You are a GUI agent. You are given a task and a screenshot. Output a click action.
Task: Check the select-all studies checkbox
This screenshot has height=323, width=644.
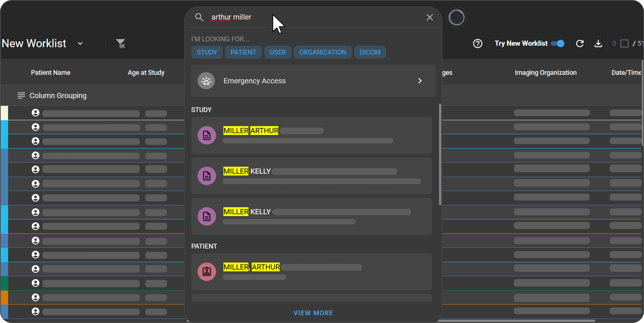[x=624, y=44]
